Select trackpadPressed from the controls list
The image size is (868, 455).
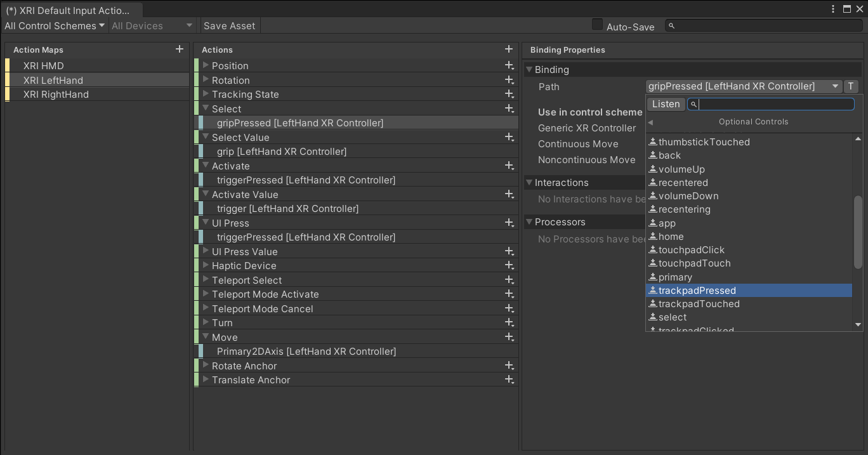coord(697,291)
